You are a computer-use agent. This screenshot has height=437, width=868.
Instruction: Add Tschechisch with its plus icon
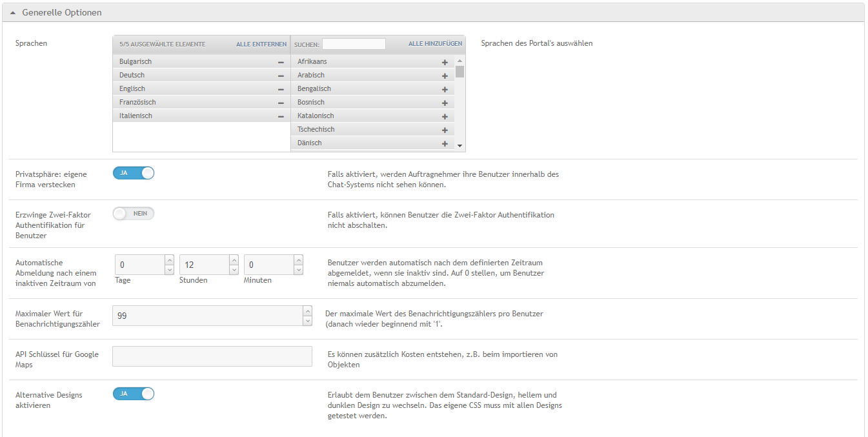coord(445,130)
